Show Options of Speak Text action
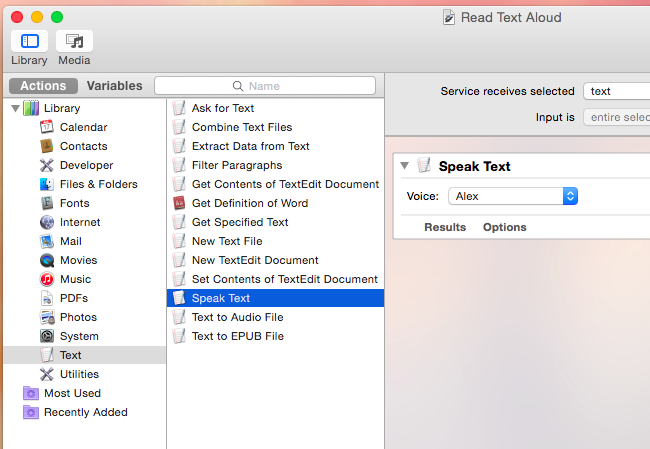Viewport: 650px width, 449px height. click(504, 227)
